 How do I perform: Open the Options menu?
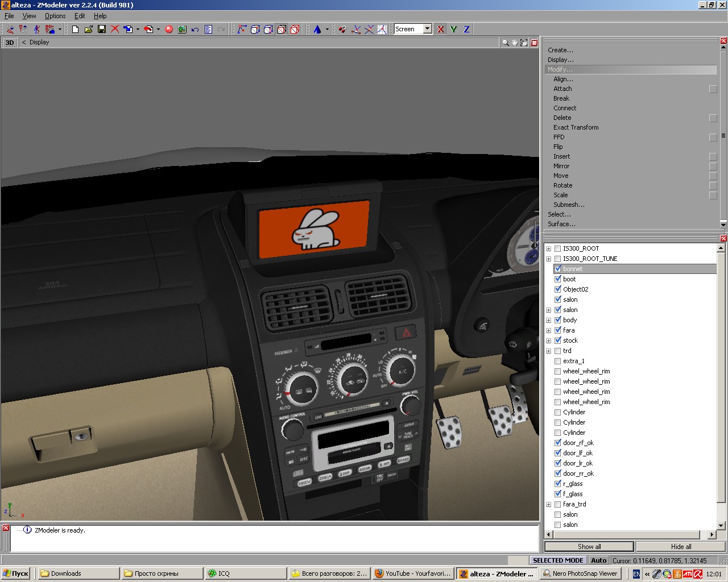55,16
